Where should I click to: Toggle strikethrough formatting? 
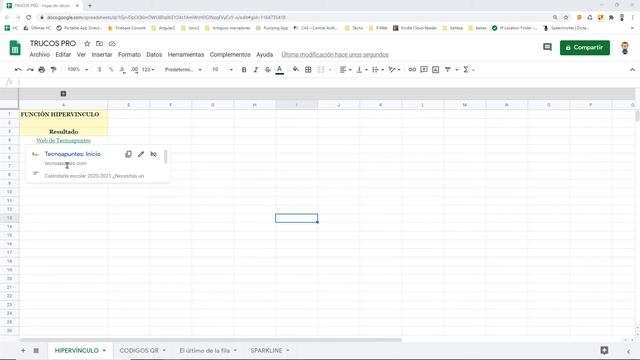[267, 70]
